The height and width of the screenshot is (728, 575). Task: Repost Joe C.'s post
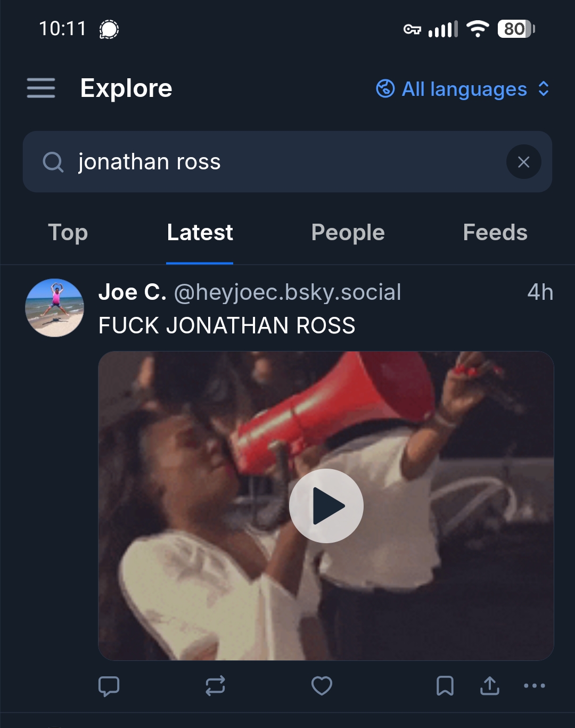(x=215, y=686)
